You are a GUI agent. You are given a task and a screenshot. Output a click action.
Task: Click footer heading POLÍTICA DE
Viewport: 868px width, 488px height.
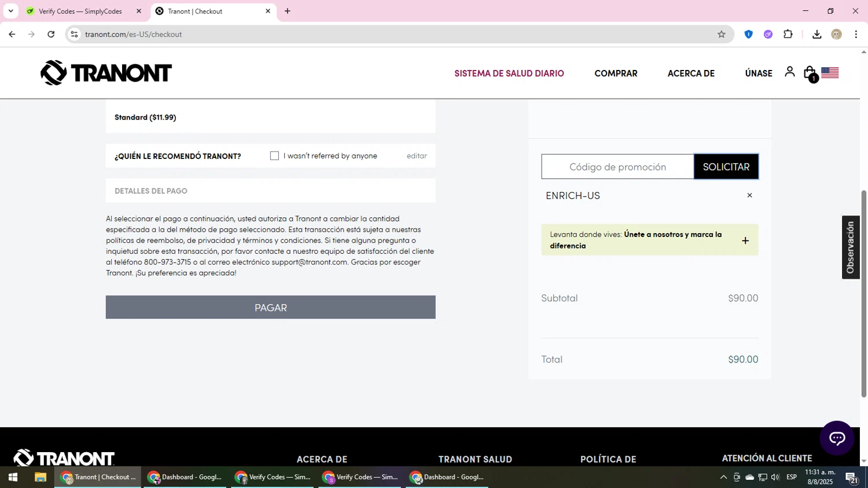(608, 459)
